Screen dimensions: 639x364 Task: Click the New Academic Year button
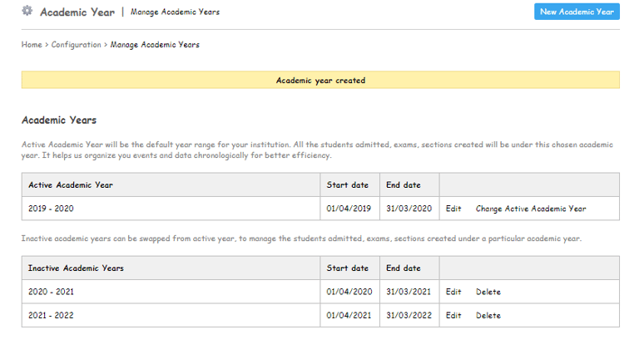pyautogui.click(x=577, y=12)
